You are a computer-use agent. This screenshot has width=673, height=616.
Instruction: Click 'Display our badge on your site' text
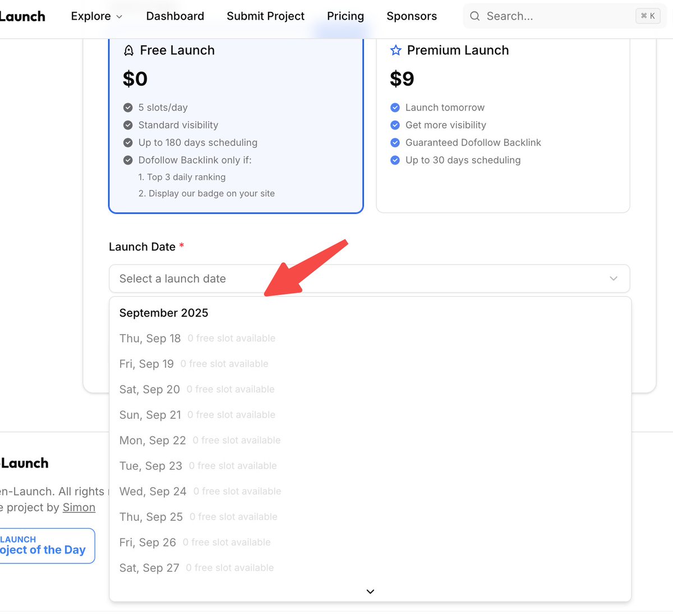(212, 193)
